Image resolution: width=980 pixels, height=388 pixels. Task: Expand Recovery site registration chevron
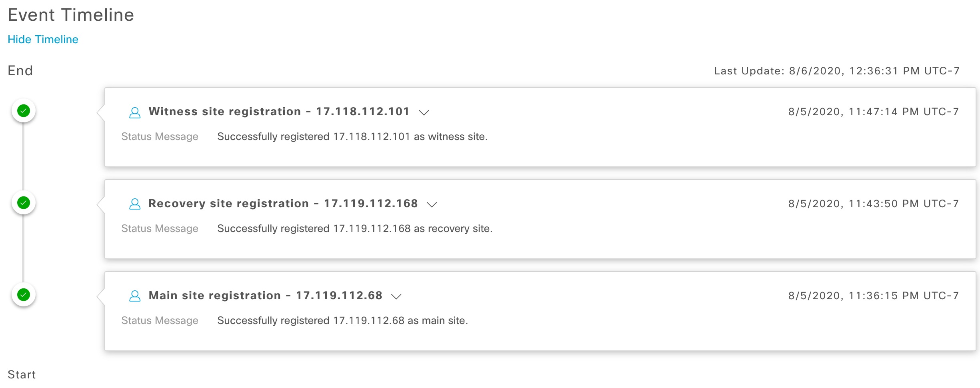(432, 204)
